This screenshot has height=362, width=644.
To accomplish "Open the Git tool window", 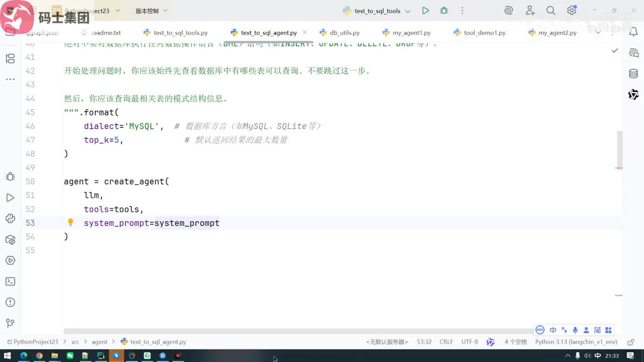I will point(10,323).
